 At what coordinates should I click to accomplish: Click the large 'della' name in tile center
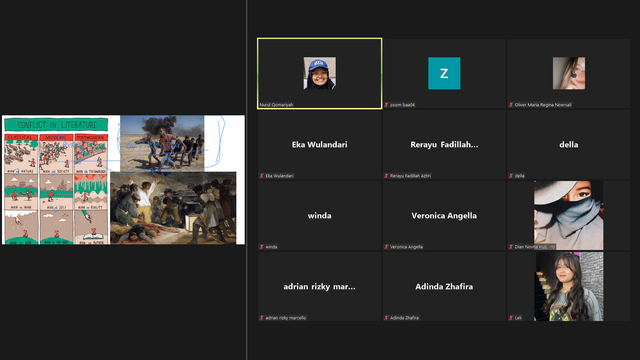(569, 144)
